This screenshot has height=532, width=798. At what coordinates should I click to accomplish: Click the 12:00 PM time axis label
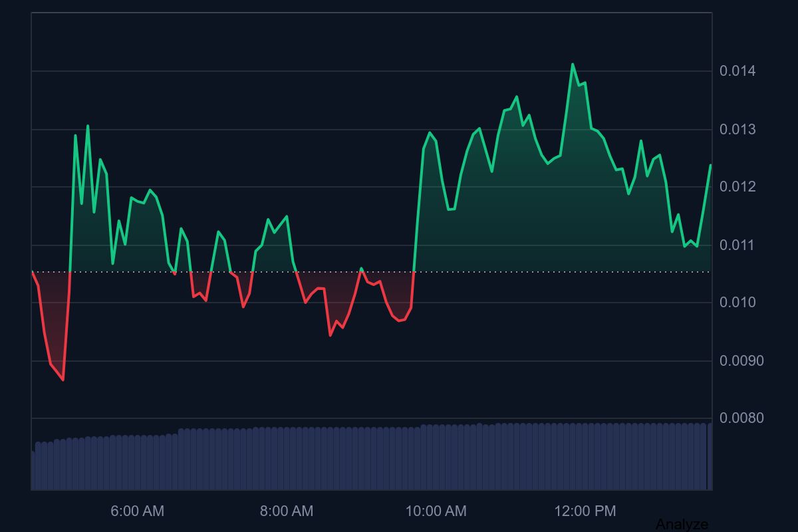(x=585, y=511)
